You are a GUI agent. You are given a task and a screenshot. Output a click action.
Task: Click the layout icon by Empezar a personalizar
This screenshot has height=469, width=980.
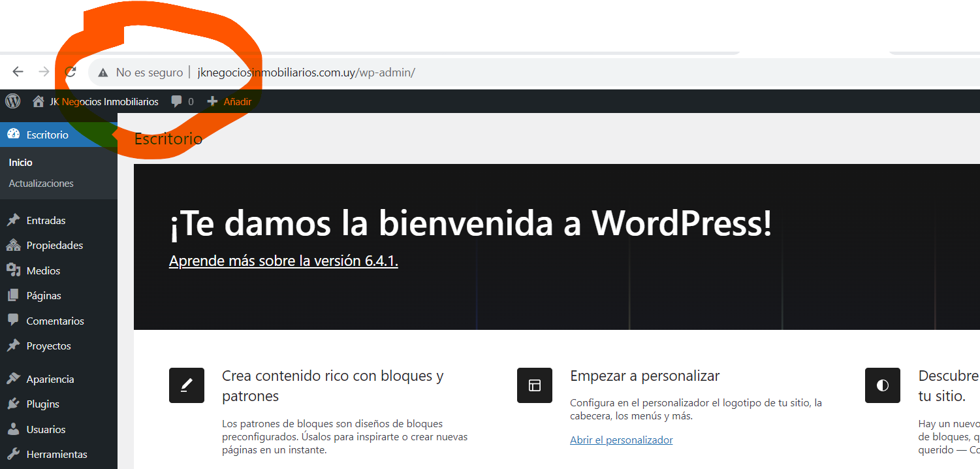(x=535, y=385)
